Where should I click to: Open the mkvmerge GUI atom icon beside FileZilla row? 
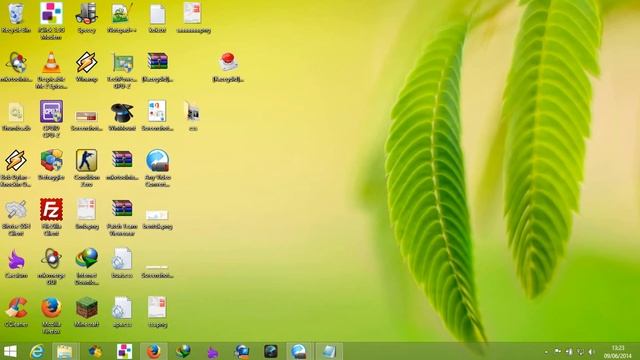coord(51,266)
